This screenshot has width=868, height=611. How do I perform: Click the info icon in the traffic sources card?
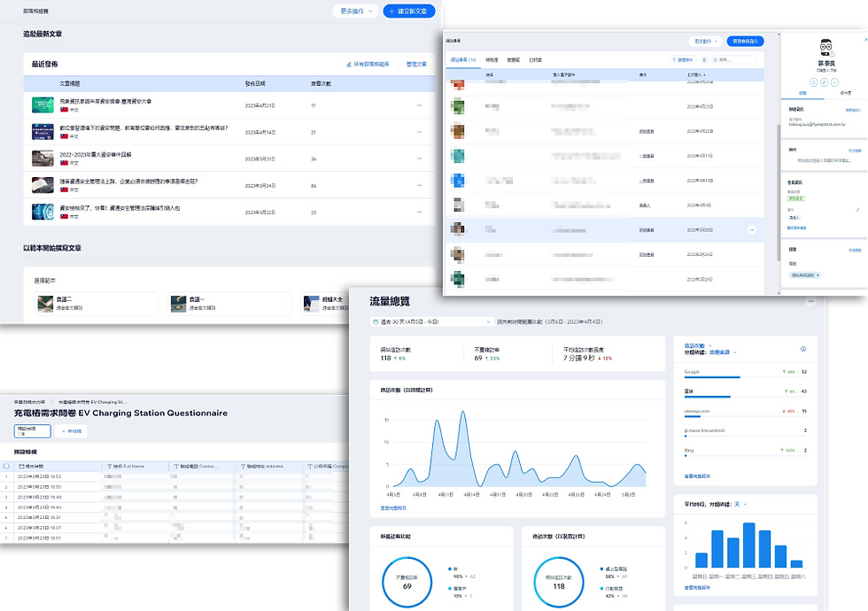click(803, 349)
